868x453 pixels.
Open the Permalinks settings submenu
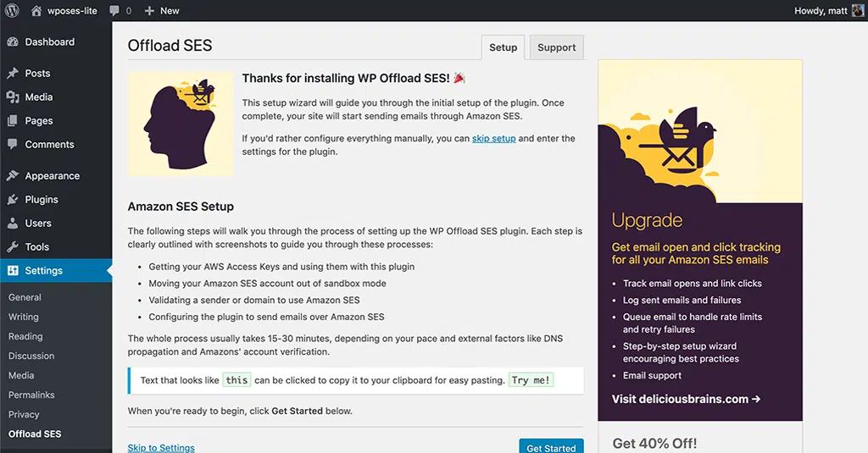tap(31, 395)
